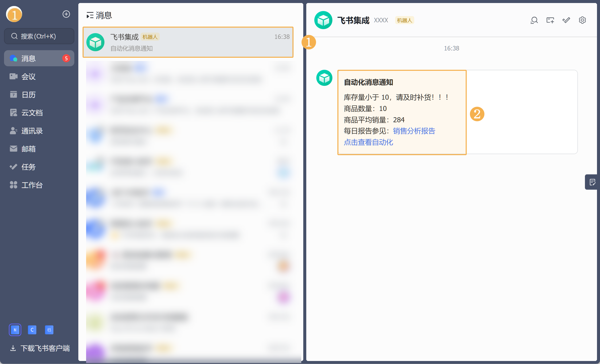Open the floating notes icon at right edge
The image size is (600, 364).
pos(592,182)
